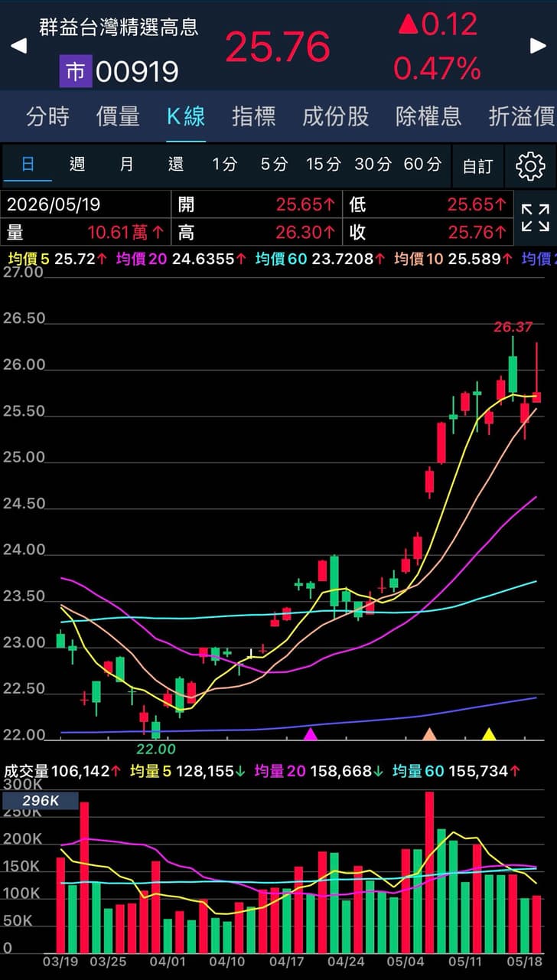Go to next stock with right arrow

[538, 46]
